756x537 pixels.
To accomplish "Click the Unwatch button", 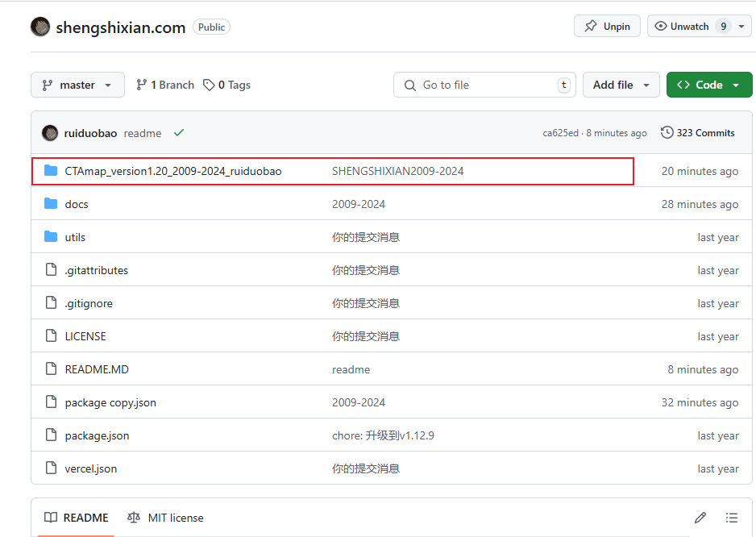I will pos(689,26).
